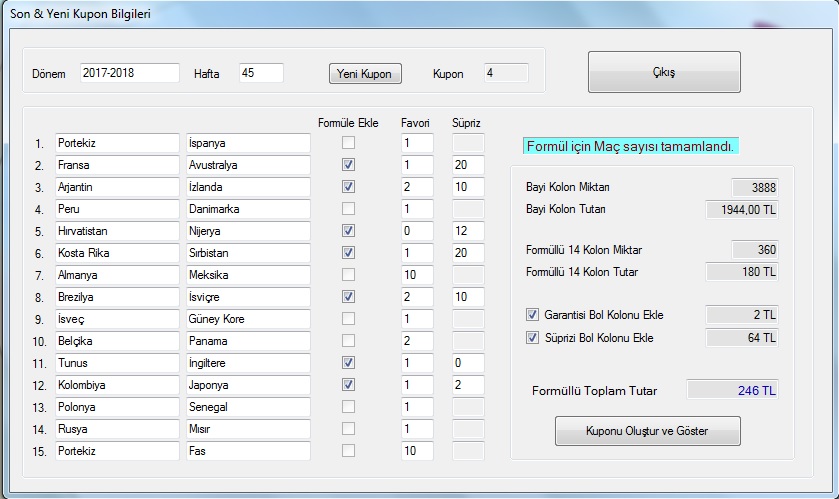Click the Rusya team field
Screen dimensions: 839x499
tap(117, 429)
